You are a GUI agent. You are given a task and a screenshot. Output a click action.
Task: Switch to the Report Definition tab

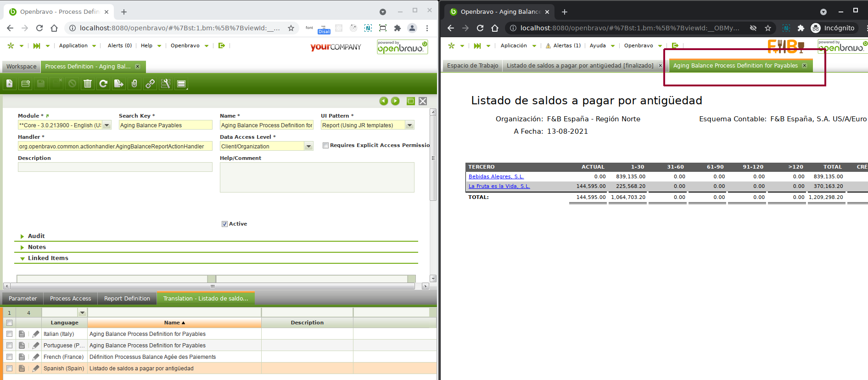click(x=127, y=299)
